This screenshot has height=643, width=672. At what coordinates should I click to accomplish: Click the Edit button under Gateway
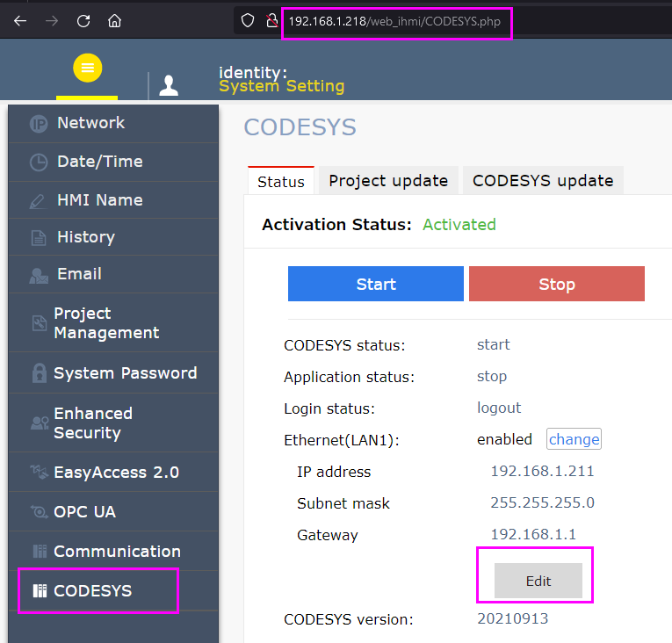click(538, 581)
